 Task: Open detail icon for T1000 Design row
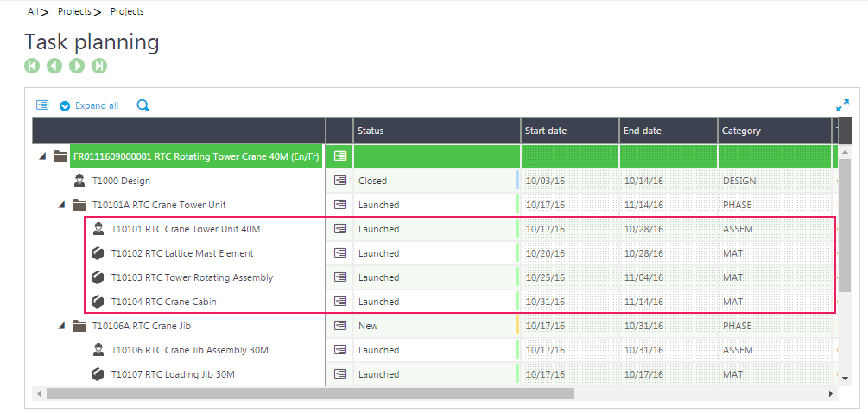pos(339,181)
